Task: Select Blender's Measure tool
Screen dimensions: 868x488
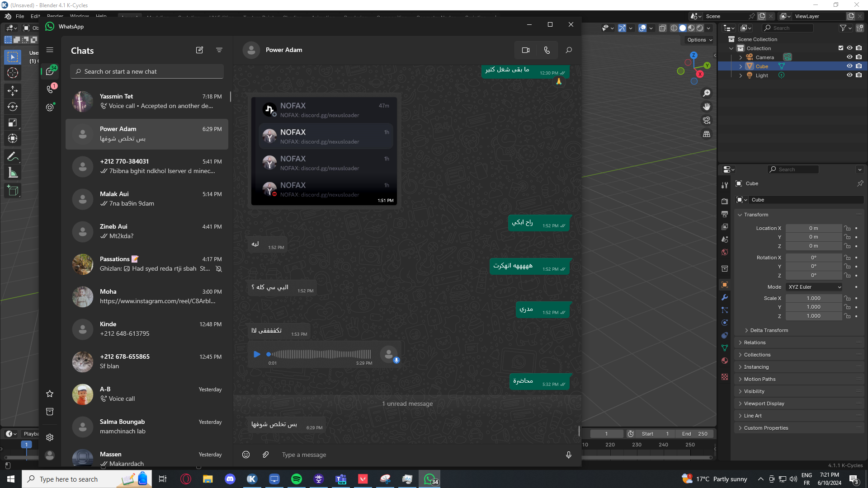Action: [x=13, y=173]
